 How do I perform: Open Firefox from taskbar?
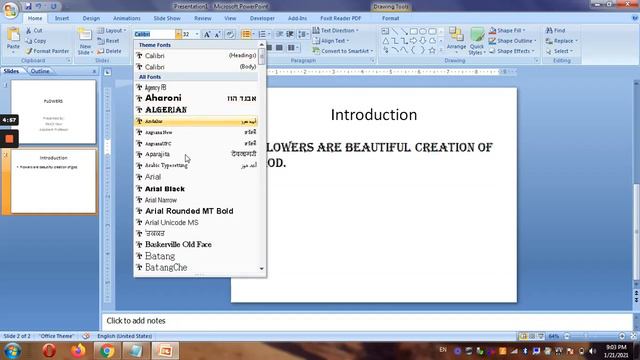pos(78,351)
